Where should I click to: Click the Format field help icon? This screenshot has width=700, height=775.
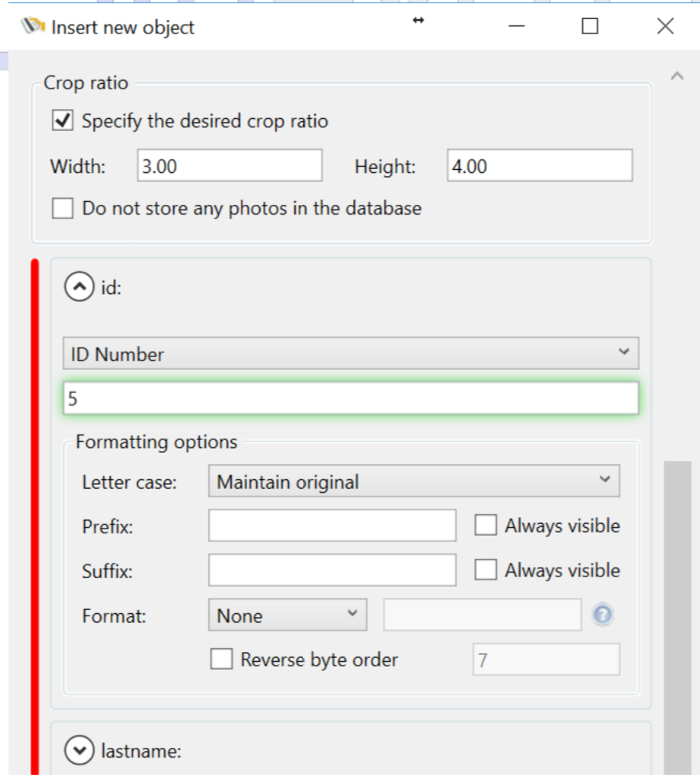pos(601,614)
